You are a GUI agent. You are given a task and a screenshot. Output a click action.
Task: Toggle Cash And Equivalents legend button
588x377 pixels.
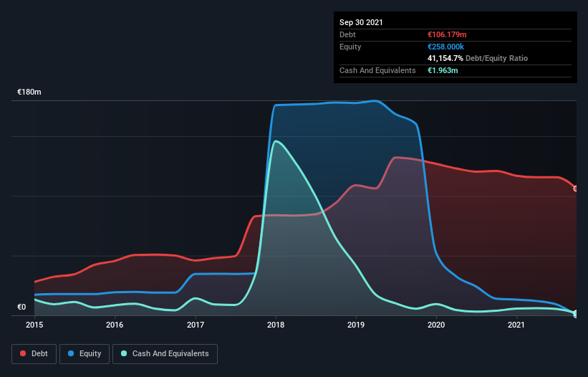coord(165,354)
